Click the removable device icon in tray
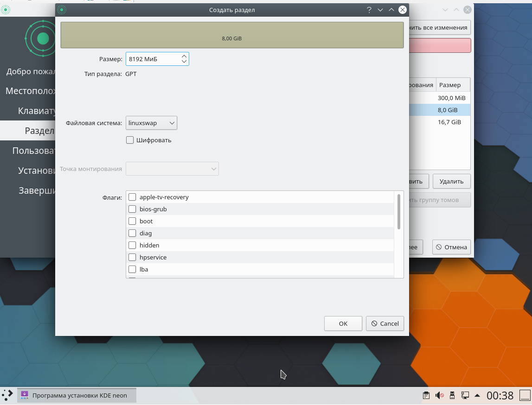Screen dimensions: 532x405 click(452, 395)
